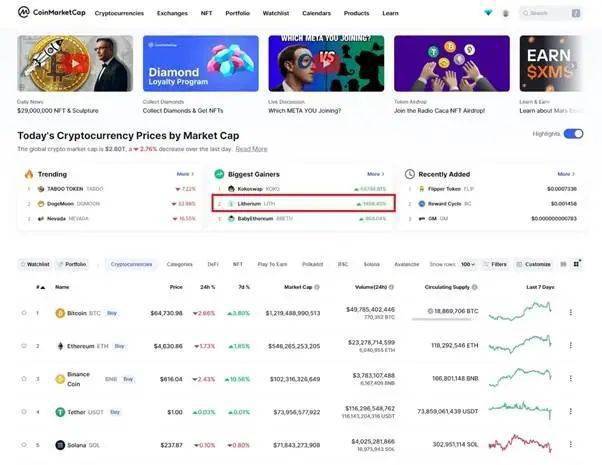Open the Which META You Joining banner
Screen dimensions: 602x465
coord(326,63)
